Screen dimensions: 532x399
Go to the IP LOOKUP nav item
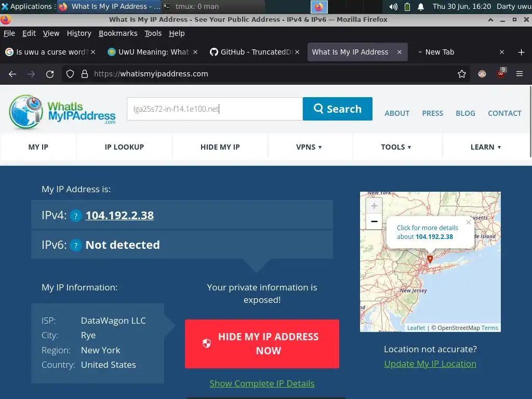coord(124,147)
